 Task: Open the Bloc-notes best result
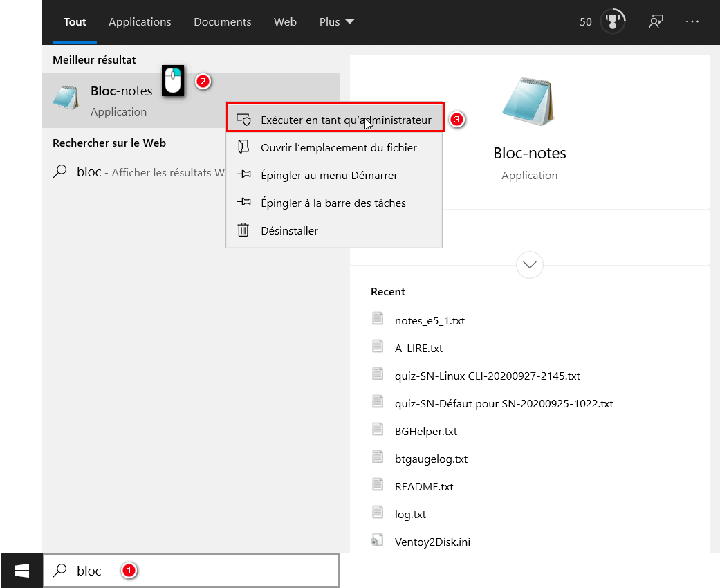pyautogui.click(x=191, y=100)
